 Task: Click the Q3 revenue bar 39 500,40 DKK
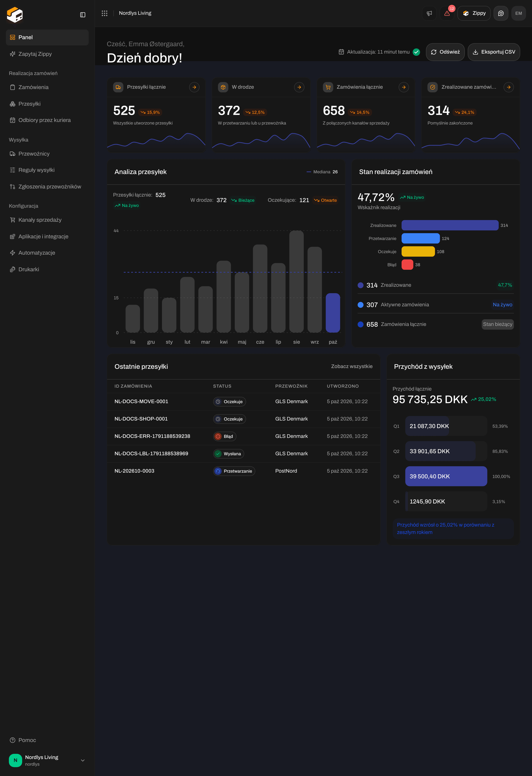click(446, 476)
